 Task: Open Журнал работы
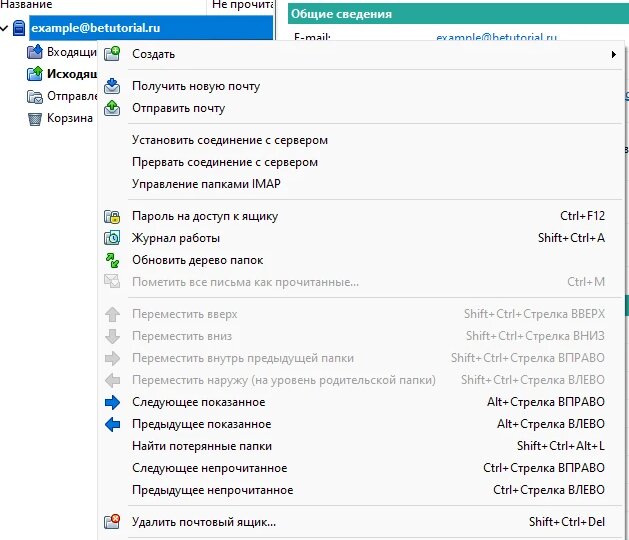(x=361, y=238)
